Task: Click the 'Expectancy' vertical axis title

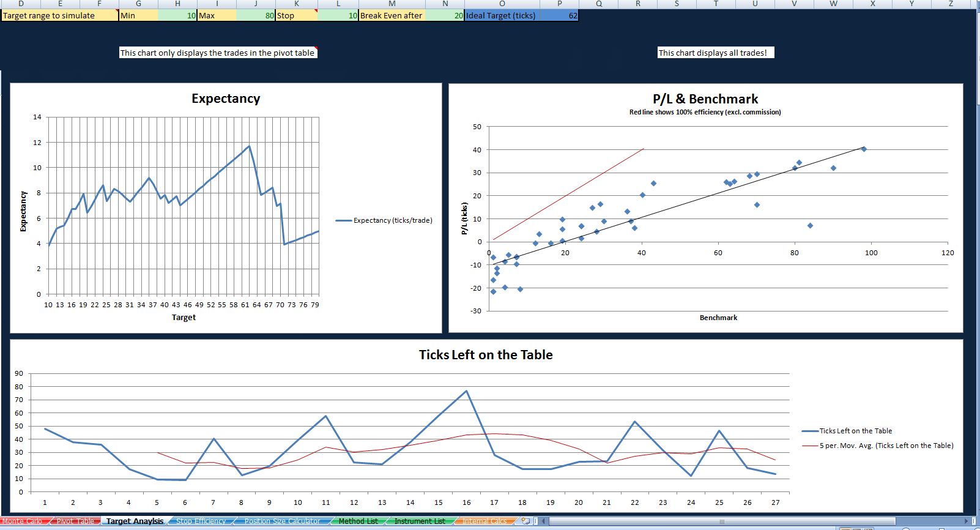Action: pos(23,211)
